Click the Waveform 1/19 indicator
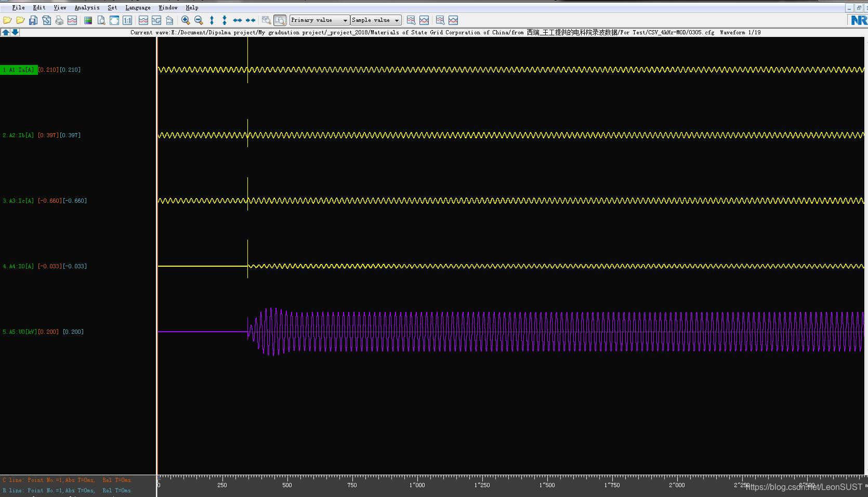 (x=740, y=32)
